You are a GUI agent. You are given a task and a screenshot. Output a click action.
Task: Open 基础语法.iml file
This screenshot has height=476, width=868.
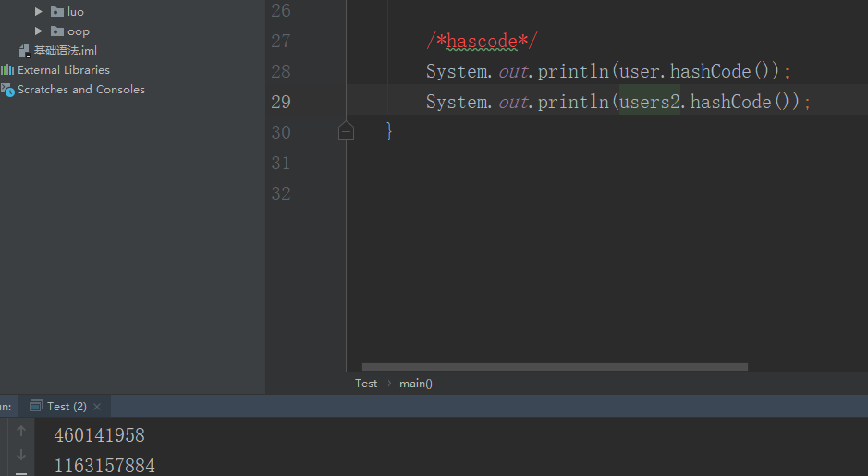pyautogui.click(x=66, y=50)
